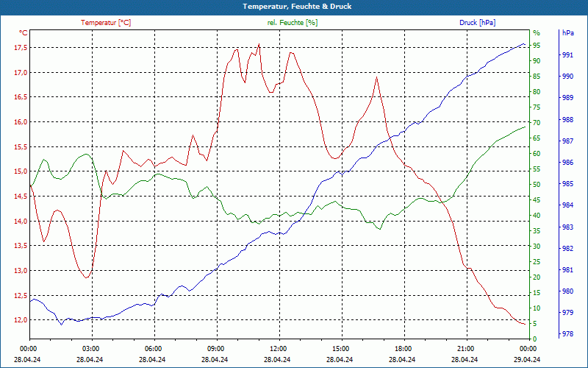Click the '%' humidity axis unit label
The height and width of the screenshot is (368, 588).
(537, 33)
